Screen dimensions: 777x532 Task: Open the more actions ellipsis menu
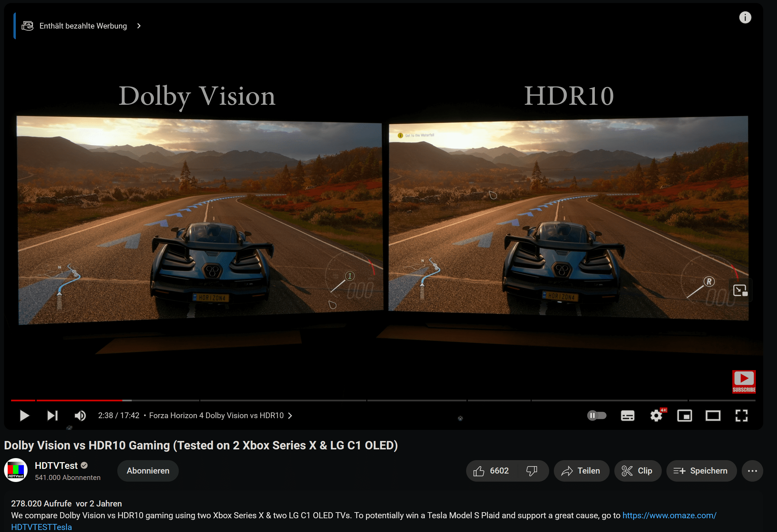click(752, 471)
